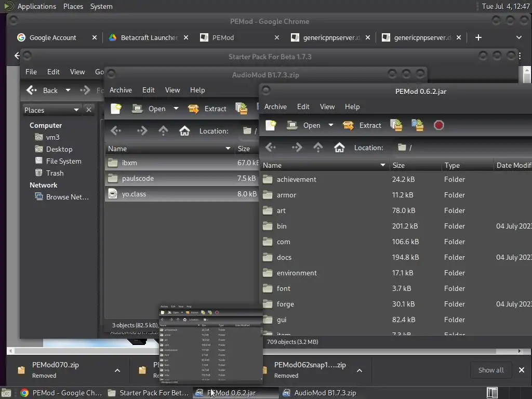
Task: Click Show all downloads button
Action: 491,370
